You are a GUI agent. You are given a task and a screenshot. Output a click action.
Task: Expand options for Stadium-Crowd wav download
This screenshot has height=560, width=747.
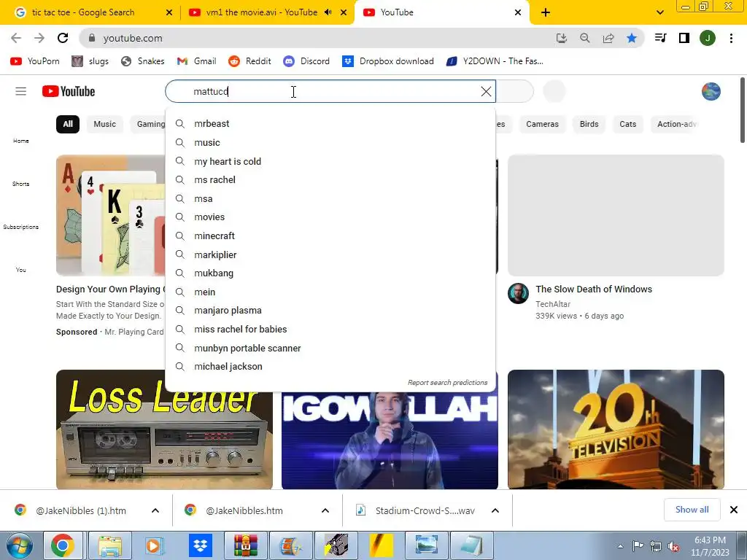point(495,510)
